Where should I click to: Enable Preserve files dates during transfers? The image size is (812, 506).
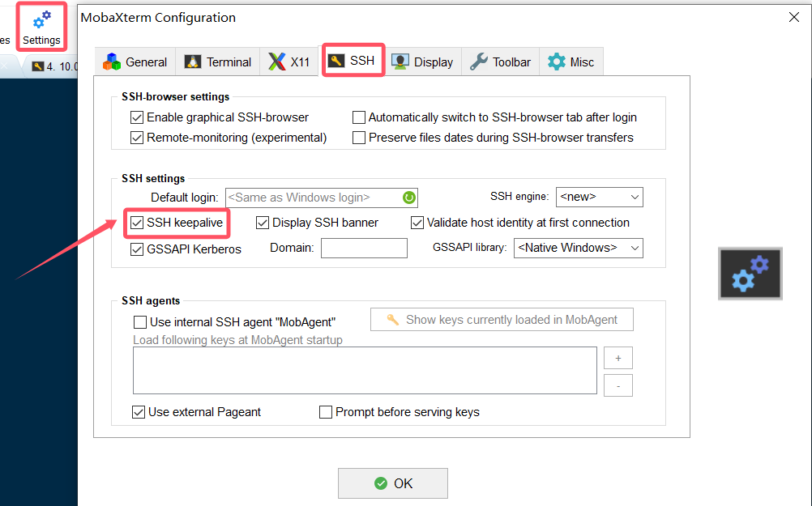click(x=359, y=138)
